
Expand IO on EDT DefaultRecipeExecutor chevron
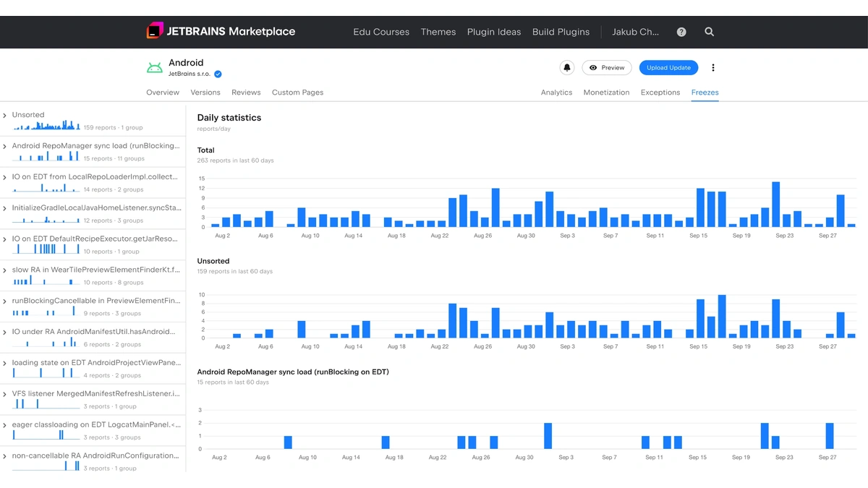tap(5, 239)
